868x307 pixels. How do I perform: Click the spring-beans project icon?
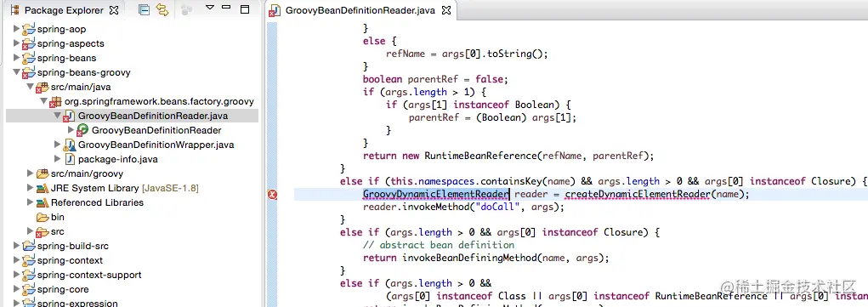(x=29, y=58)
